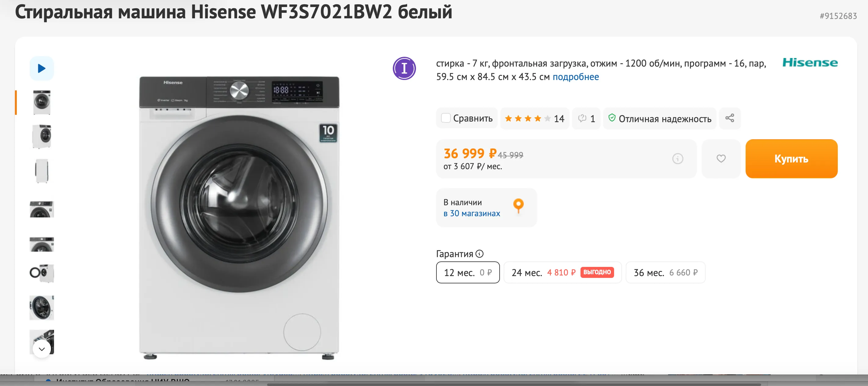The image size is (868, 386).
Task: Click the purple energy class badge
Action: click(x=404, y=68)
